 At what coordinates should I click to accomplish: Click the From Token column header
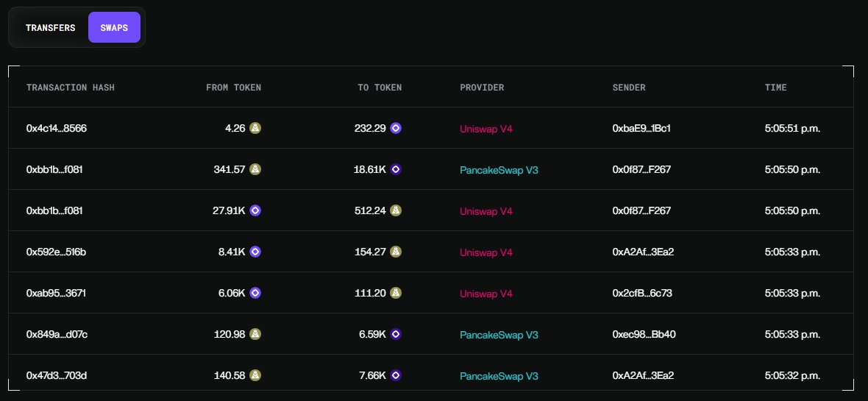(x=234, y=88)
